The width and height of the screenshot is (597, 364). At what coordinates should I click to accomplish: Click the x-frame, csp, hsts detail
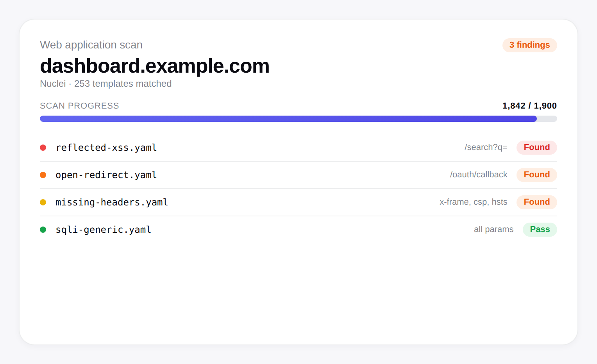click(473, 202)
